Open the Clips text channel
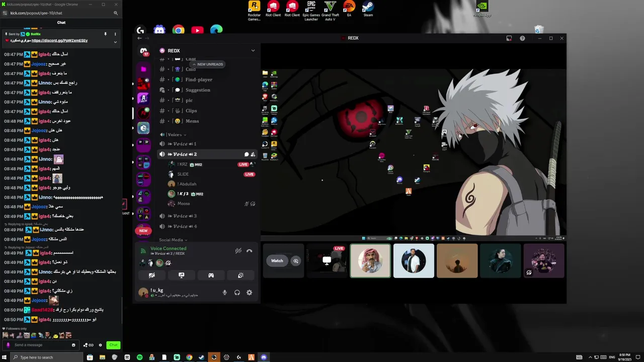 207,111
